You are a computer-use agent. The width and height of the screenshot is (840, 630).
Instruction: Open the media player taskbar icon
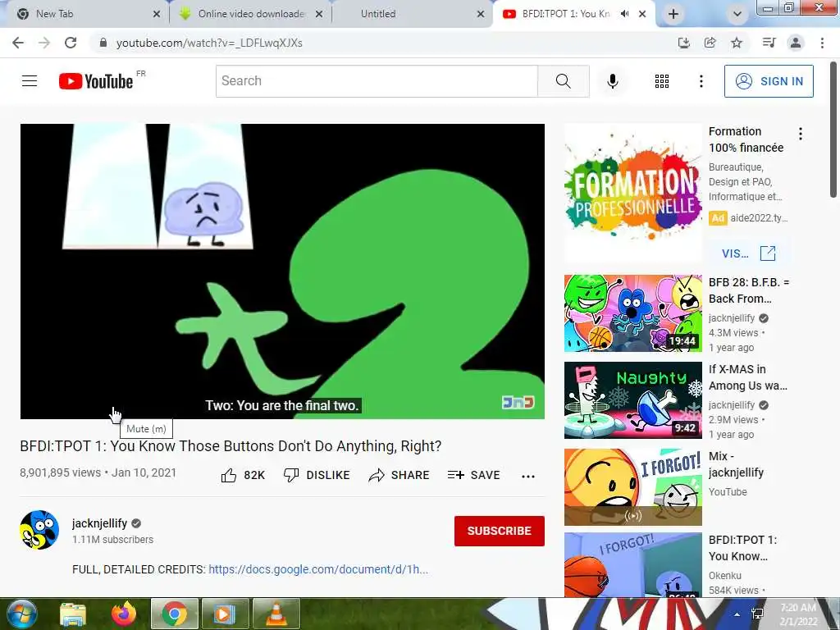tap(225, 614)
